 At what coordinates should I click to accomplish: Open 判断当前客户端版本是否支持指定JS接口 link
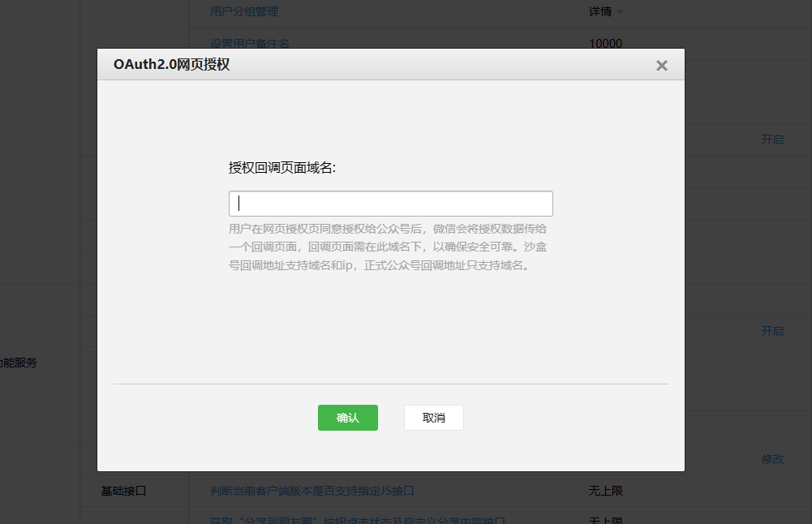(x=312, y=491)
